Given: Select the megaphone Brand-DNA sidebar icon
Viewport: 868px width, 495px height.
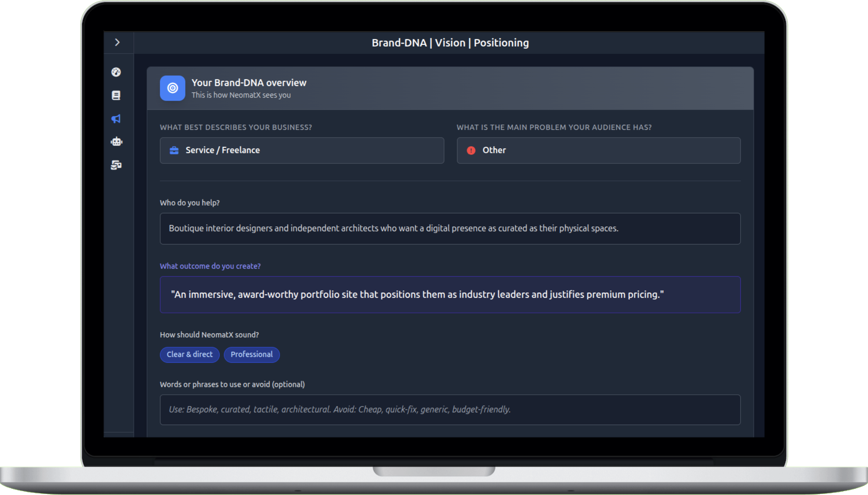Looking at the screenshot, I should pyautogui.click(x=116, y=119).
